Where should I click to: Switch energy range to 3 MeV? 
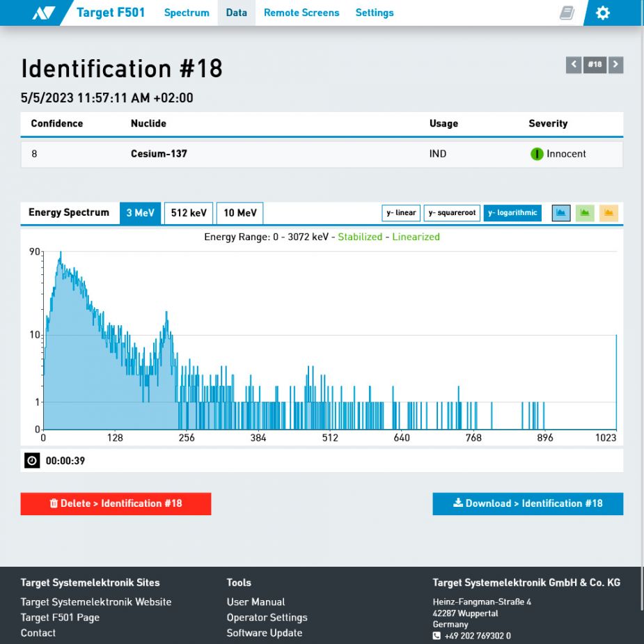(x=141, y=213)
